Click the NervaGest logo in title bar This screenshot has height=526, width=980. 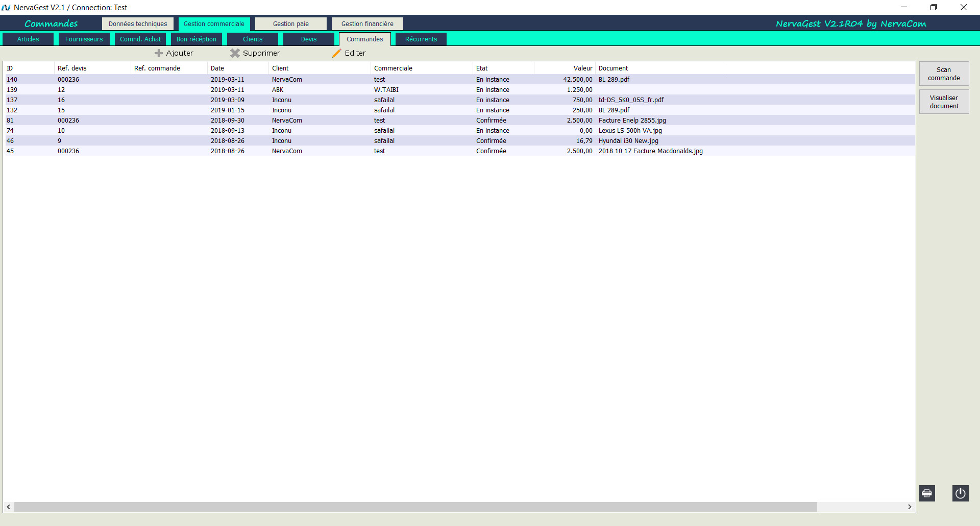[x=6, y=8]
